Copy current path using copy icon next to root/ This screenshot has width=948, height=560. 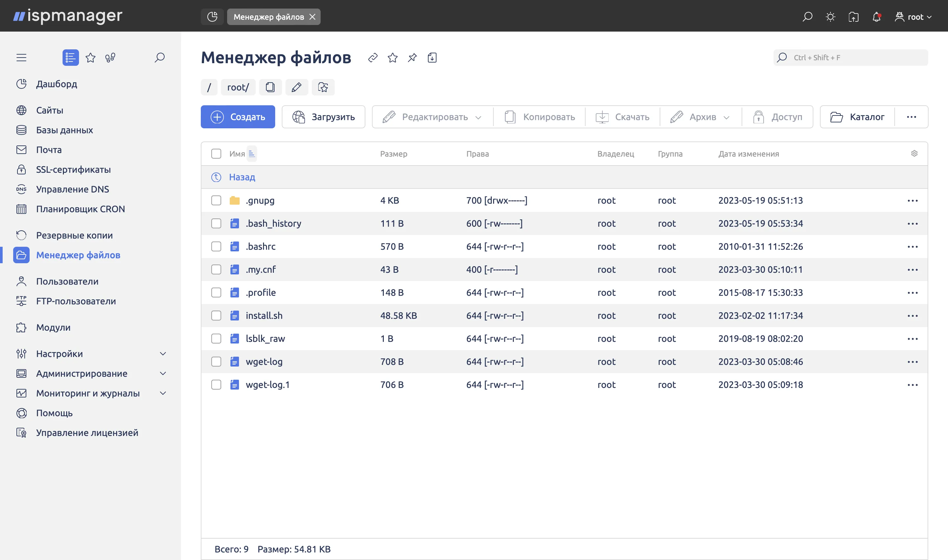click(x=270, y=87)
